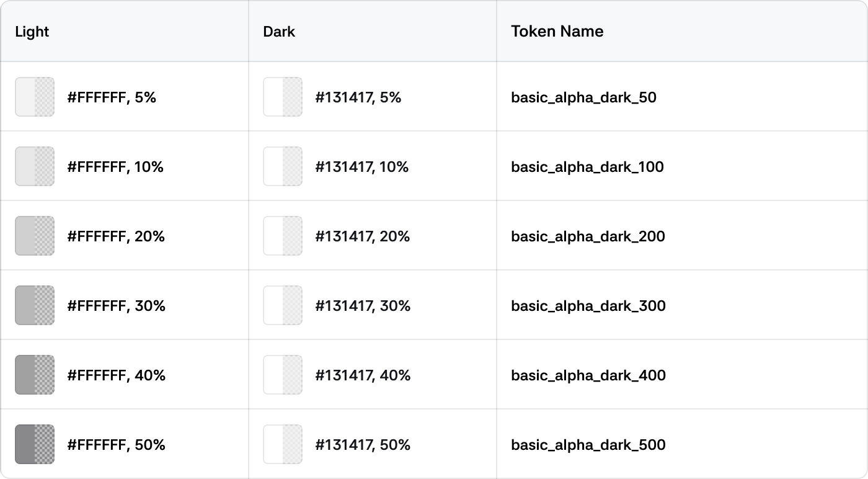Click the basic_alpha_dark_300 token name
Screen dimensions: 868x479
coord(588,306)
